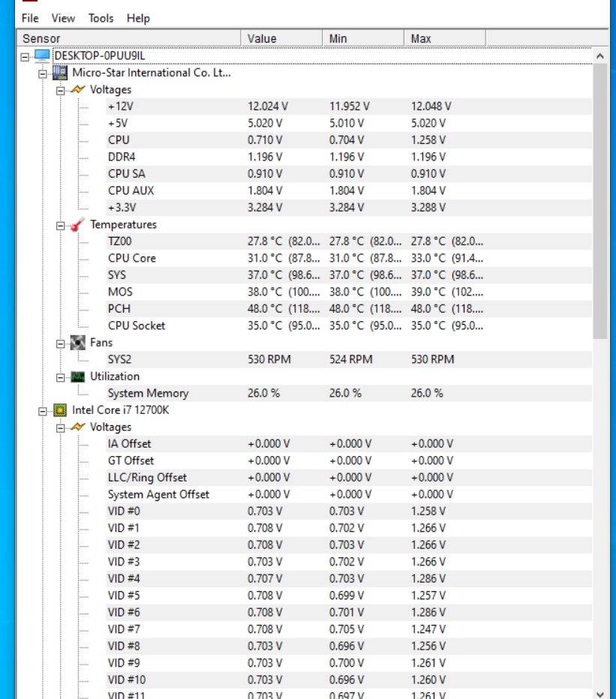Image resolution: width=616 pixels, height=699 pixels.
Task: Click the Value column header
Action: click(x=281, y=38)
